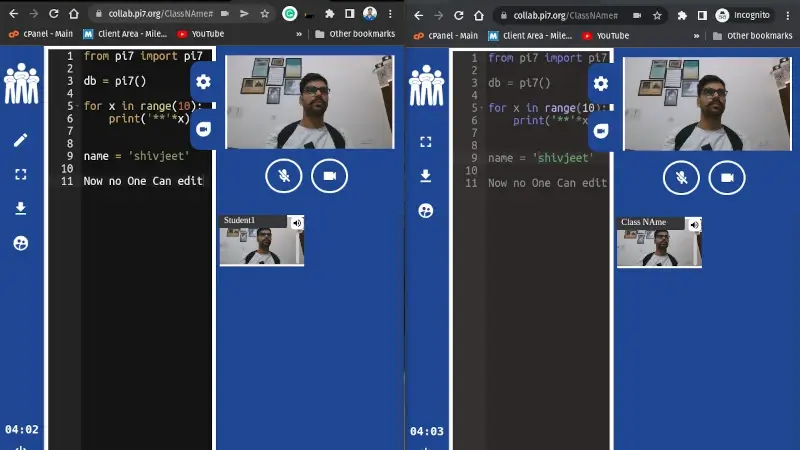Screen dimensions: 800x450
Task: Click the Incognito profile button
Action: pos(743,15)
